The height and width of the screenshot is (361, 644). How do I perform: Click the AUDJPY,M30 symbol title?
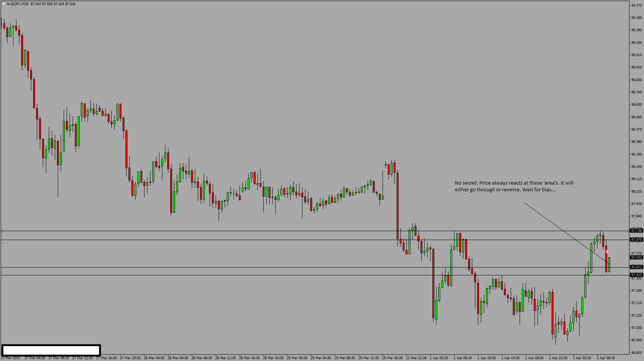[x=18, y=4]
